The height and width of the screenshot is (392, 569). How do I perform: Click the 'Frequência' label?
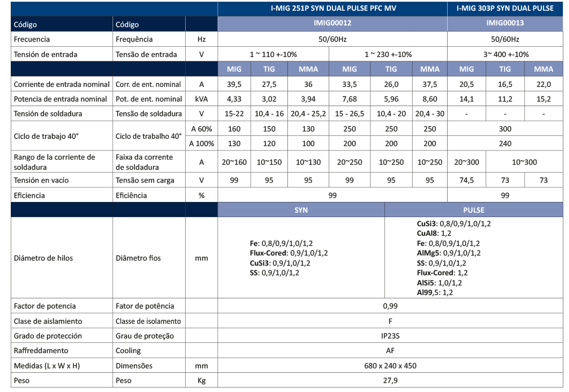(x=134, y=39)
